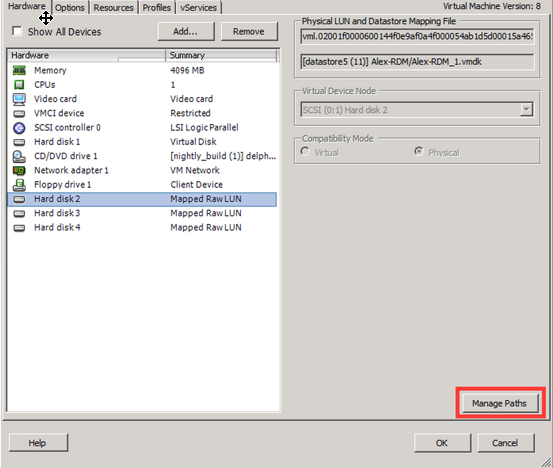
Task: Select Hard disk 3 in list
Action: 142,213
